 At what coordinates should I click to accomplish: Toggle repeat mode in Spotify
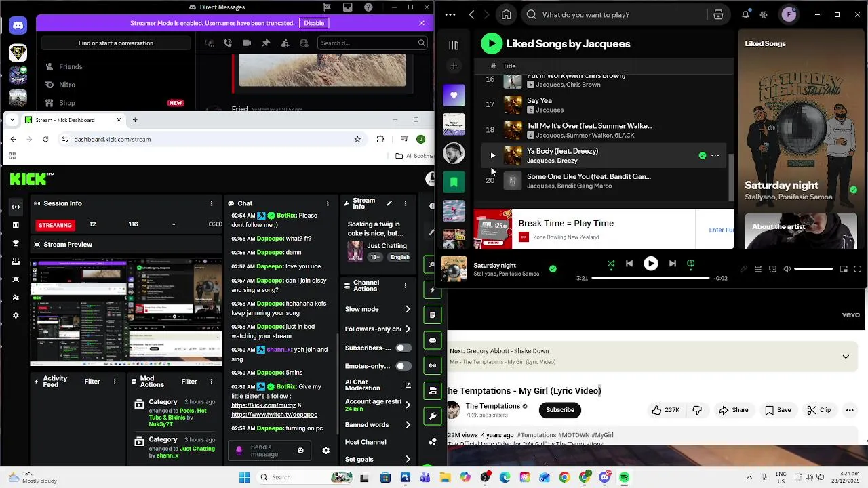tap(690, 264)
